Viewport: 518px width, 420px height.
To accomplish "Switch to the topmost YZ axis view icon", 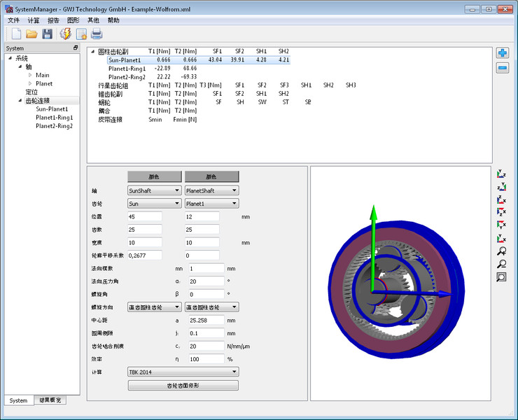I will (x=501, y=174).
